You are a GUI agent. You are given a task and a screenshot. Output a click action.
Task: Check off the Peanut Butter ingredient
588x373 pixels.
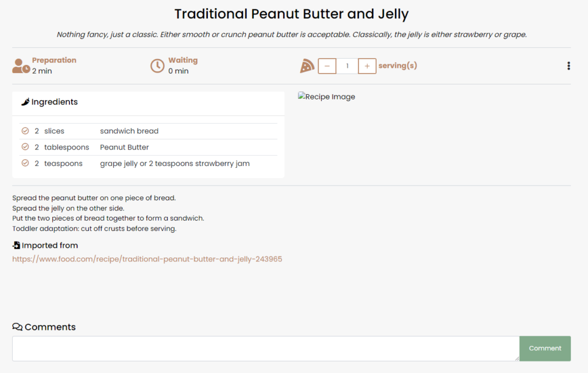(x=25, y=147)
